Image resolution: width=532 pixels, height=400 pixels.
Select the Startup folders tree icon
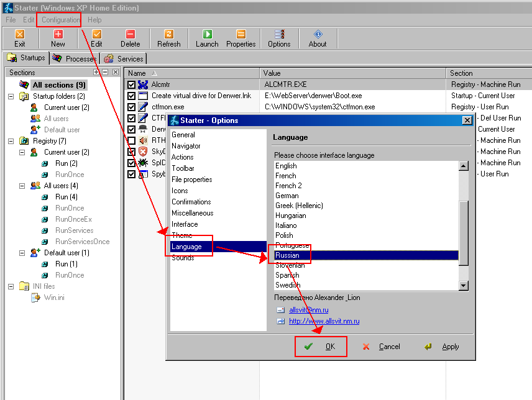[24, 96]
